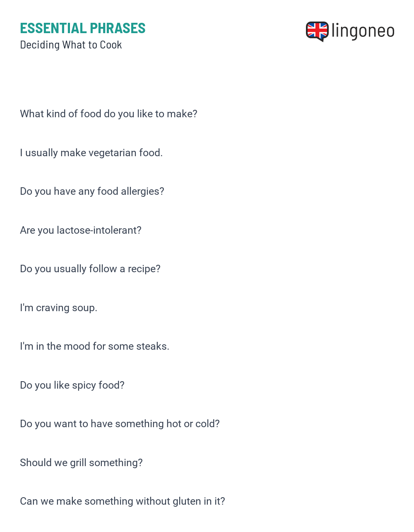Click the ESSENTIAL PHRASES heading
Image resolution: width=414 pixels, height=532 pixels.
(x=83, y=28)
